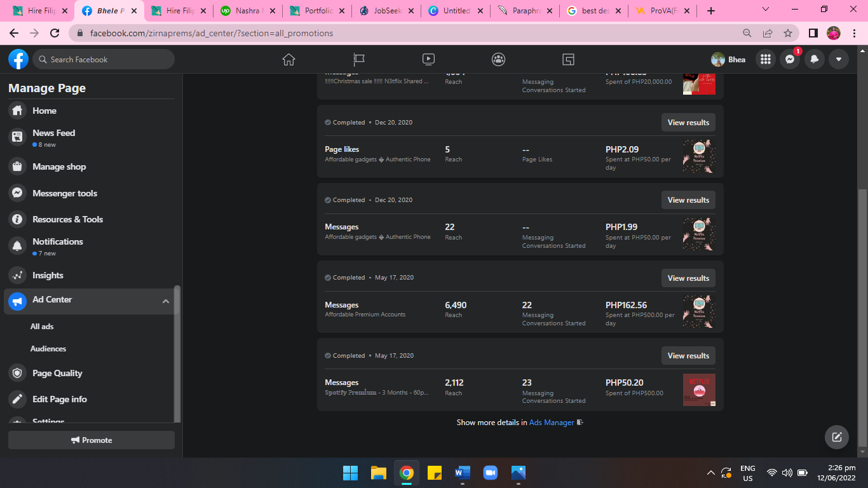The width and height of the screenshot is (868, 488).
Task: View results for PHP1.99 Messages ad
Action: [688, 200]
